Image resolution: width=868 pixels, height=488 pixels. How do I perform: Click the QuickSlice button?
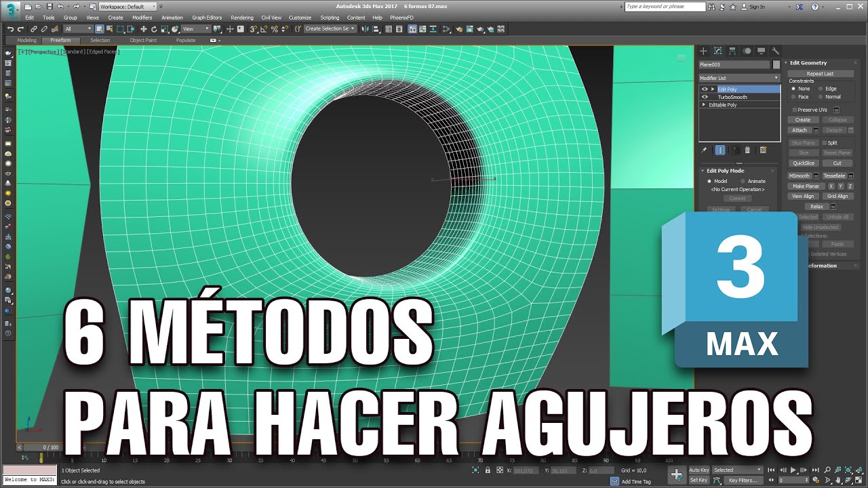point(804,163)
